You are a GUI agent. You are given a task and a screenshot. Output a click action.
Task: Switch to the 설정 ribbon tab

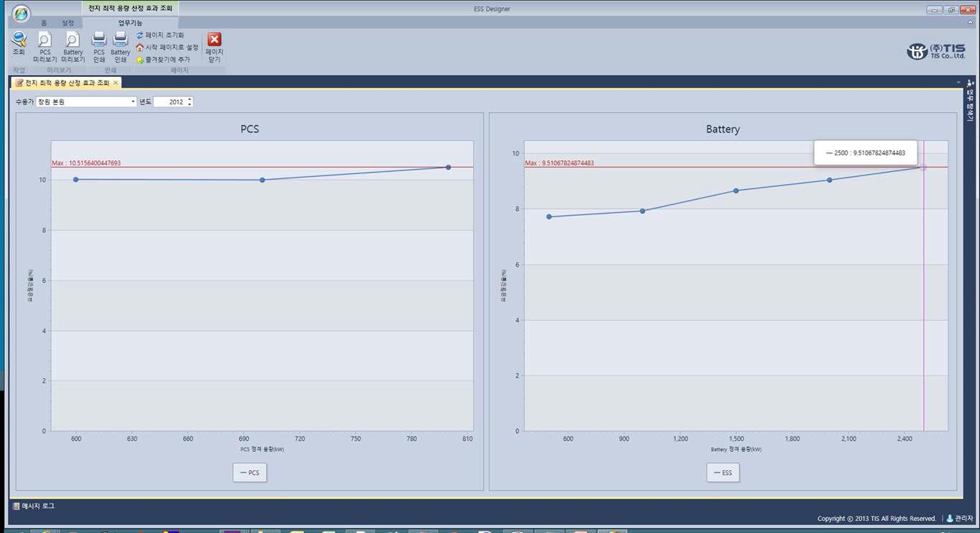[68, 23]
